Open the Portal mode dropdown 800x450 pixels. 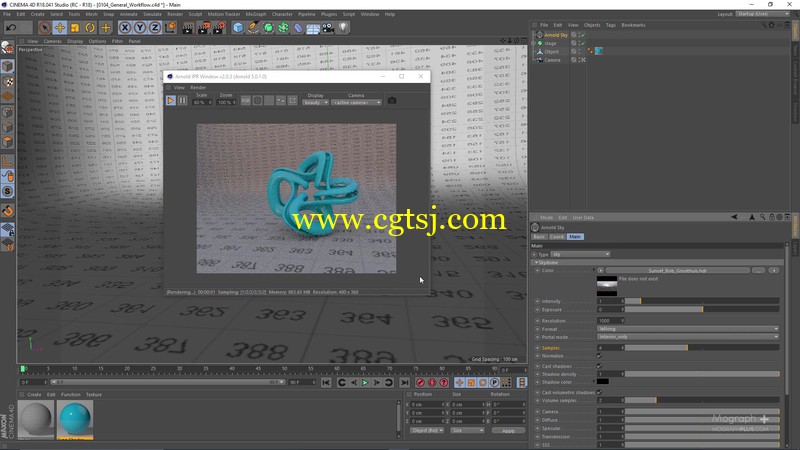click(x=688, y=337)
